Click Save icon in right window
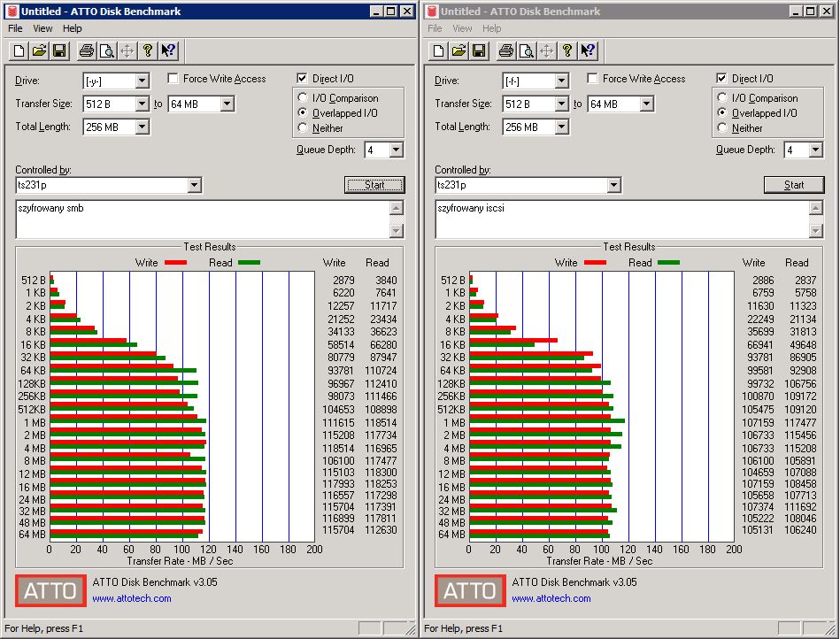Screen dimensions: 840x639 pos(479,50)
